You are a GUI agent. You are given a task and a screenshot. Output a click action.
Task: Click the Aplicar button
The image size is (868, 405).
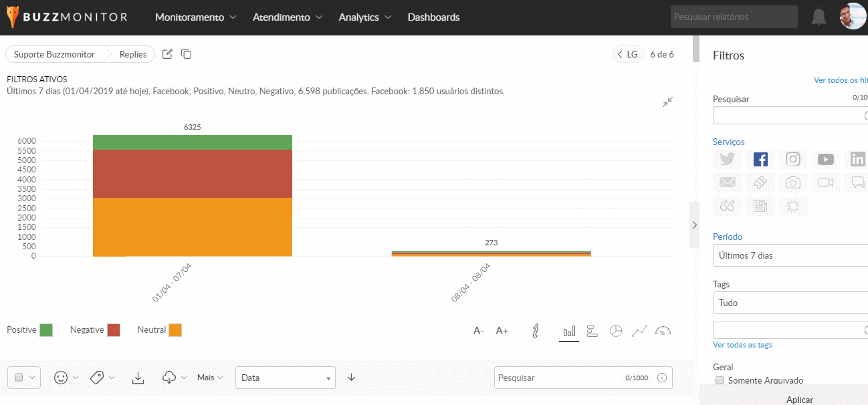799,400
